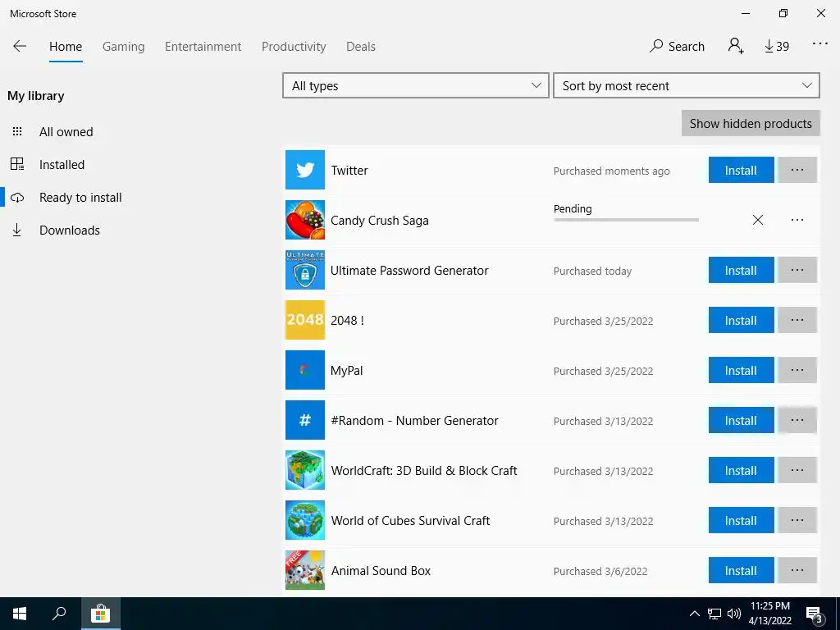Install World of Cubes Survival Craft

(x=741, y=519)
